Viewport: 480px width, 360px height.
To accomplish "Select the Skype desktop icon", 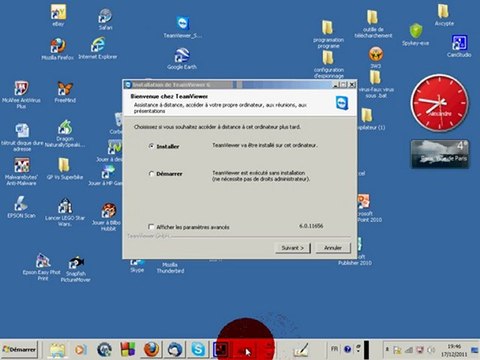I will click(x=137, y=266).
